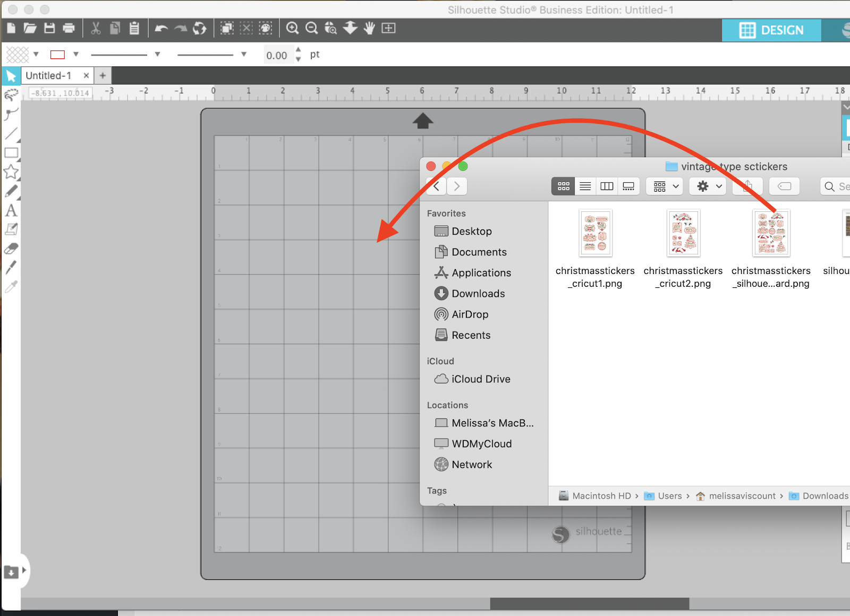850x616 pixels.
Task: Open the Sketch note tool
Action: click(11, 229)
